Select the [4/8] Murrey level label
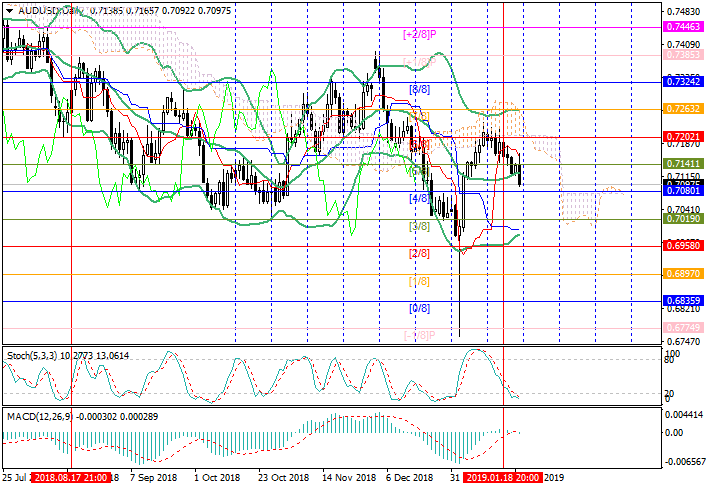 pyautogui.click(x=420, y=199)
